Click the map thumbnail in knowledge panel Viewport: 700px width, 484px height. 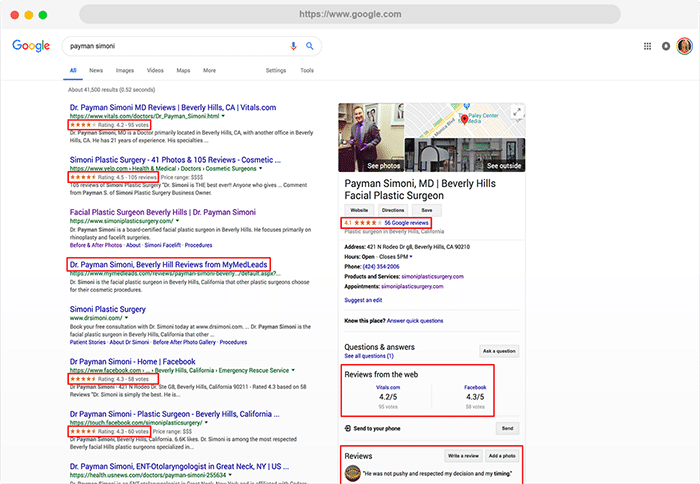pyautogui.click(x=465, y=120)
